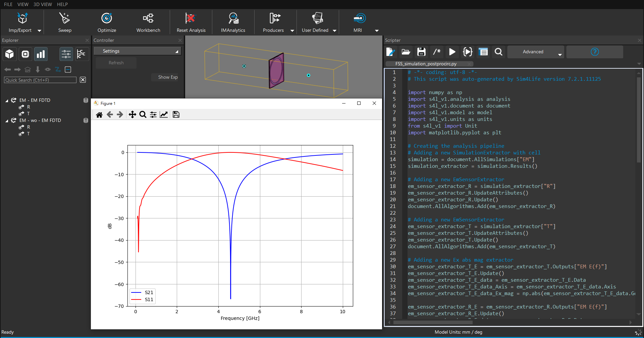
Task: Click the Optimize tool icon
Action: pyautogui.click(x=107, y=18)
